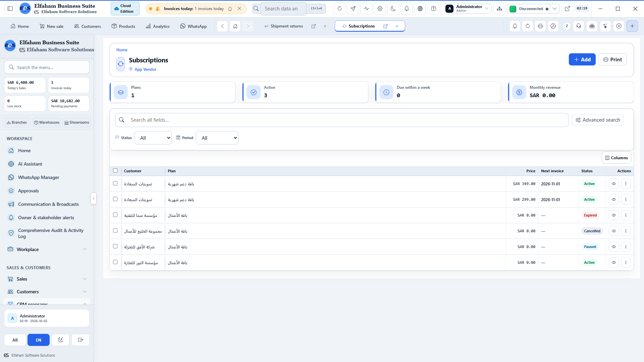The height and width of the screenshot is (362, 644).
Task: Expand the Workplace sidebar section
Action: [47, 249]
